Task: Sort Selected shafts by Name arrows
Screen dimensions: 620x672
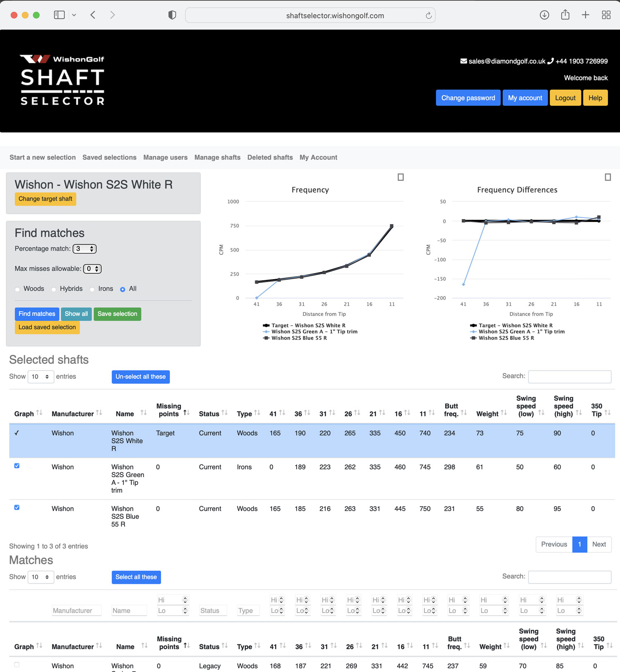Action: (x=144, y=413)
